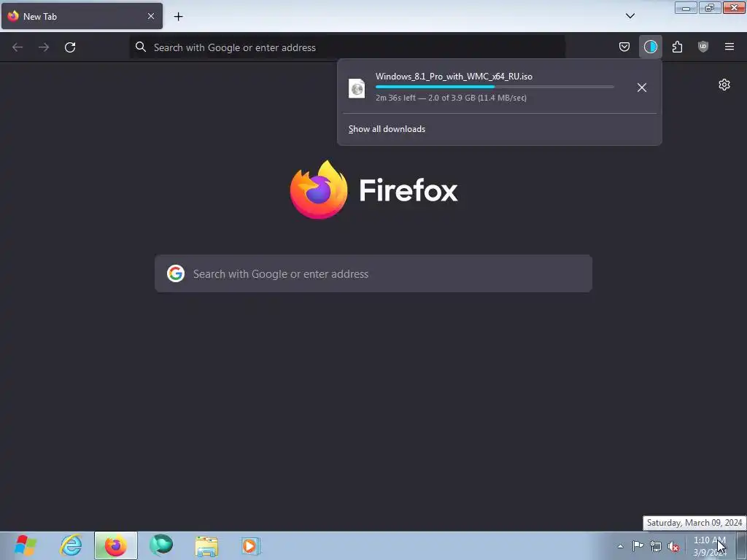Click the ISO file disc icon
The image size is (747, 560).
click(x=357, y=88)
